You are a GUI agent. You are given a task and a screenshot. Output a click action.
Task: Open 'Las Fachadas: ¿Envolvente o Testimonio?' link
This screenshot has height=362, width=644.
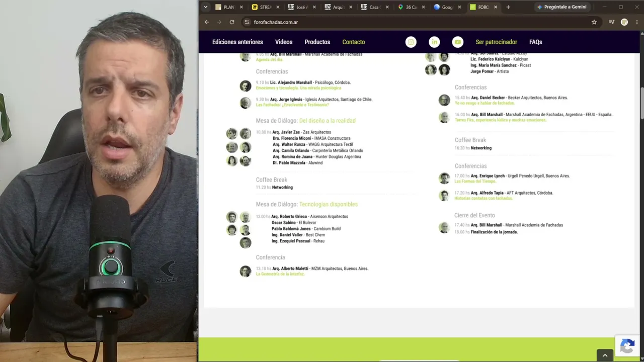(x=292, y=105)
